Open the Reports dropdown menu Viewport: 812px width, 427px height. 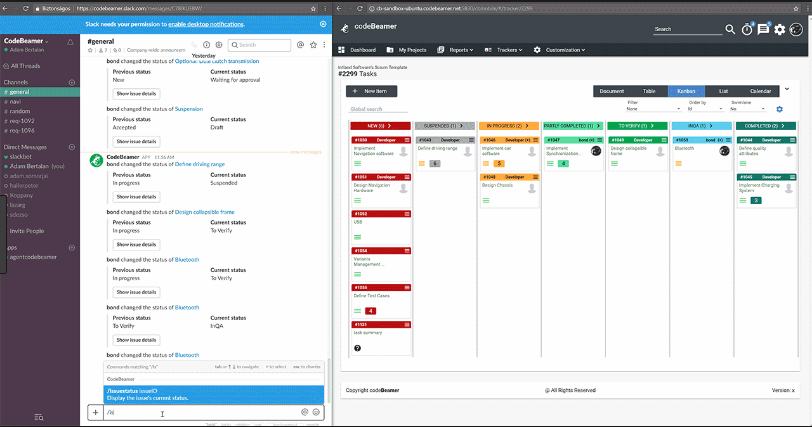tap(463, 50)
